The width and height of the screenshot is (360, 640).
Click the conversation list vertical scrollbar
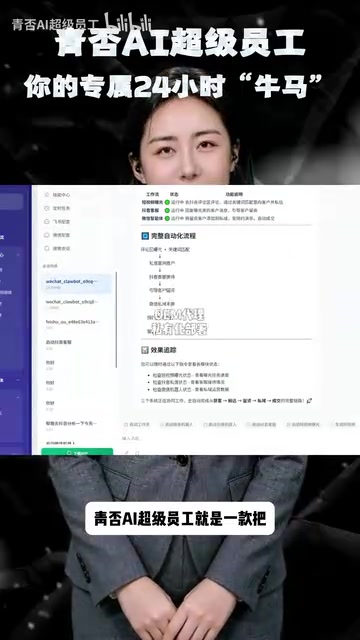coord(116,320)
